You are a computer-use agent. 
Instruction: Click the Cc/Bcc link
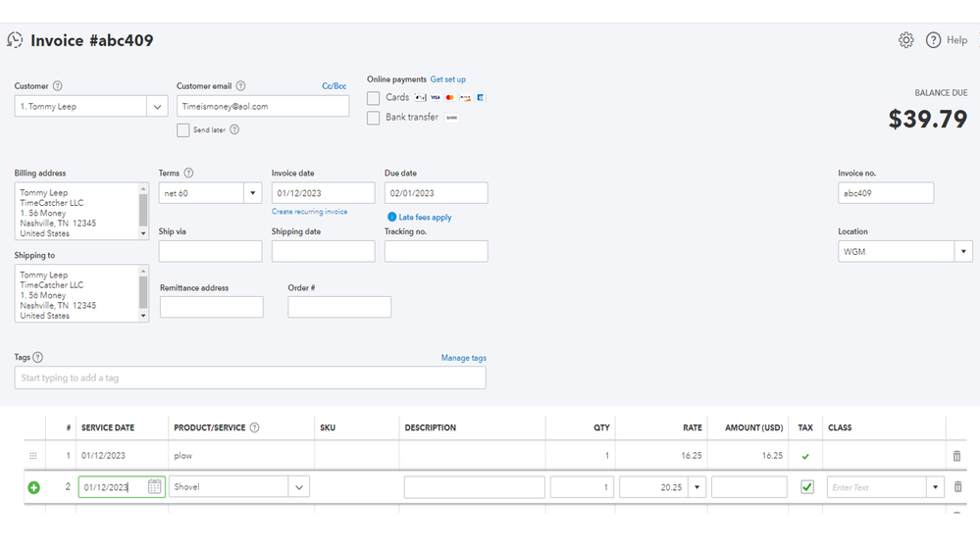334,86
